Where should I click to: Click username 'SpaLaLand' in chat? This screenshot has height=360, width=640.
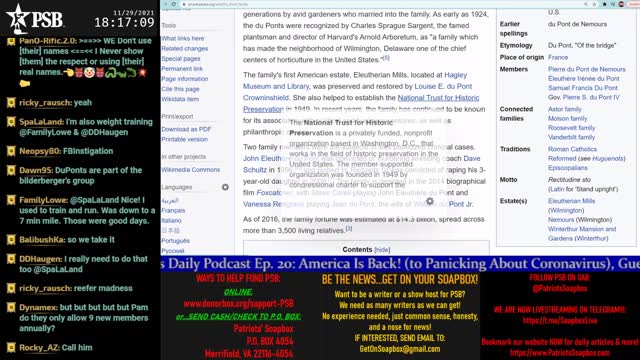pos(42,122)
